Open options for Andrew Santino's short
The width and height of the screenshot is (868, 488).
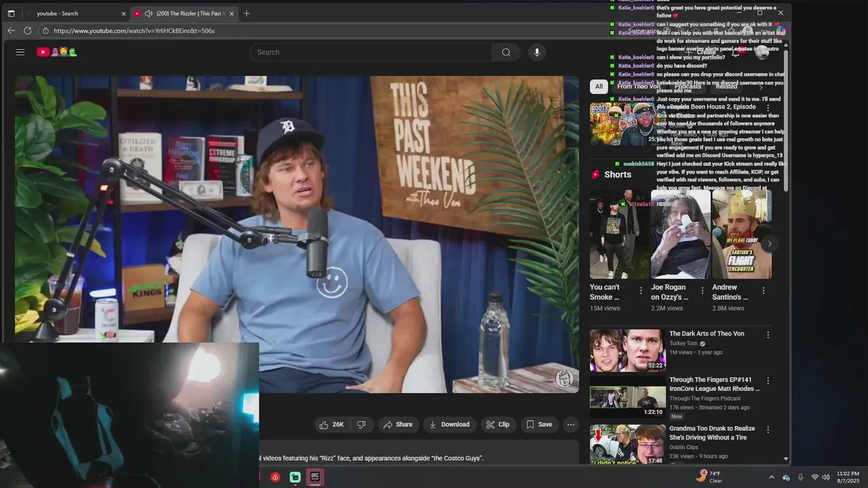763,291
